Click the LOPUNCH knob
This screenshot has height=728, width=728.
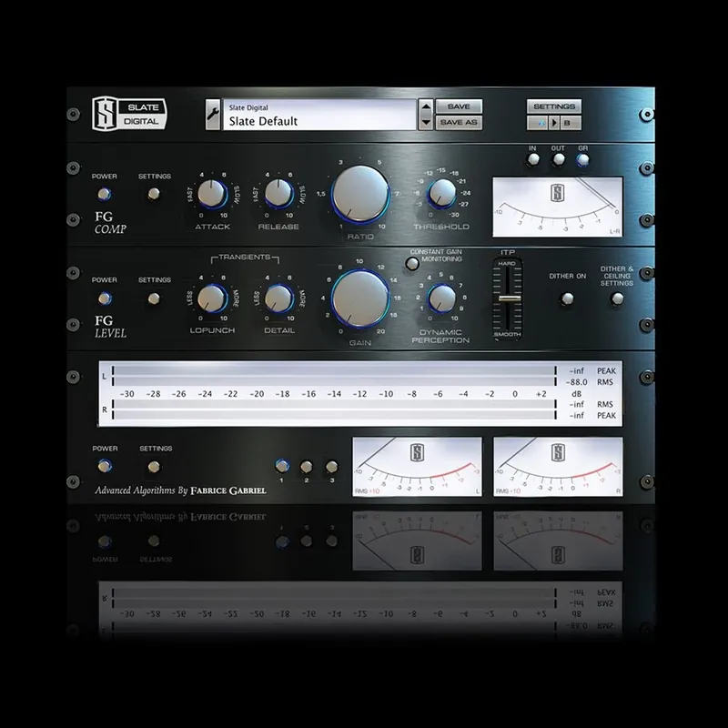pos(212,298)
